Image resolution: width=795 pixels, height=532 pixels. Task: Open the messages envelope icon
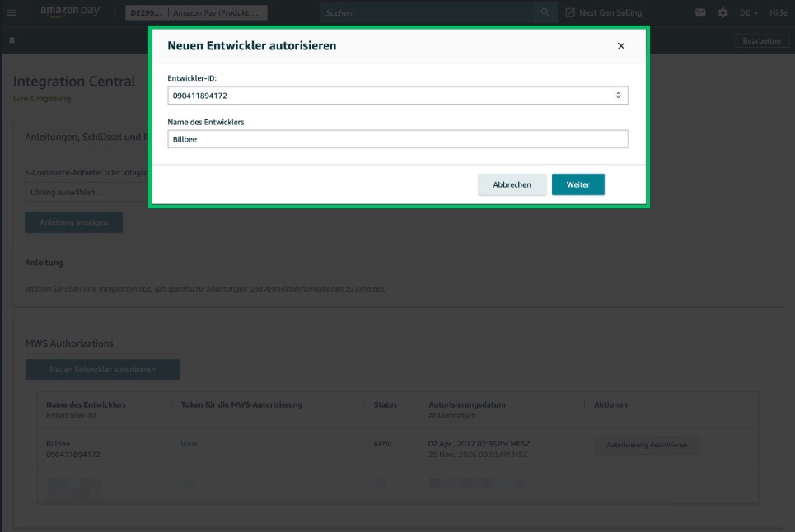tap(700, 12)
